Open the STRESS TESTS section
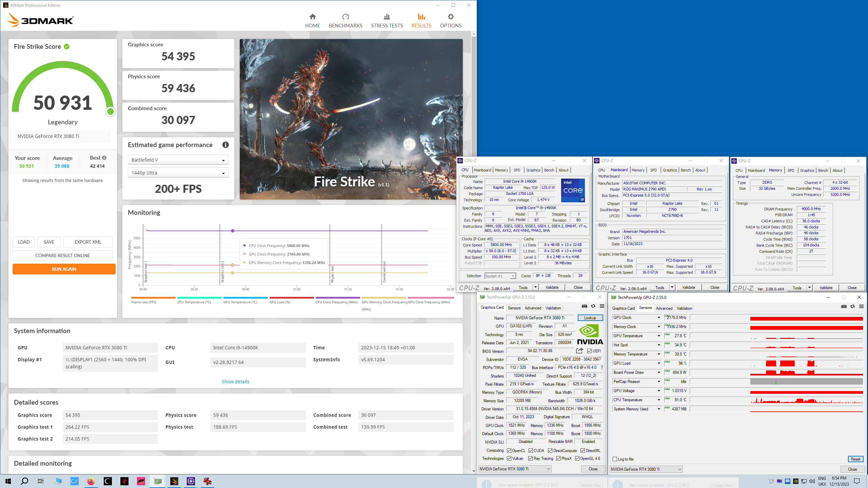The width and height of the screenshot is (868, 488). (387, 21)
